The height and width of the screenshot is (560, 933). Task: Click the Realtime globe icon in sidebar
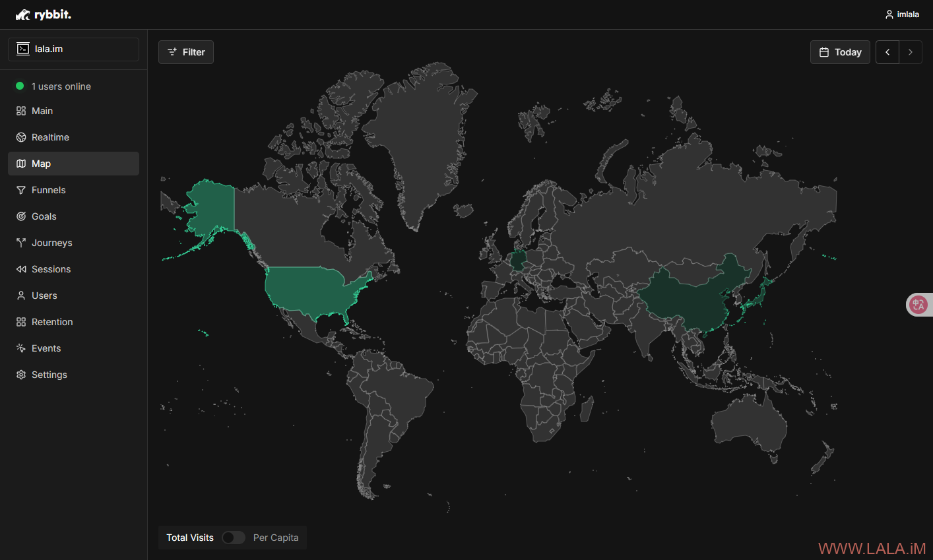[21, 137]
